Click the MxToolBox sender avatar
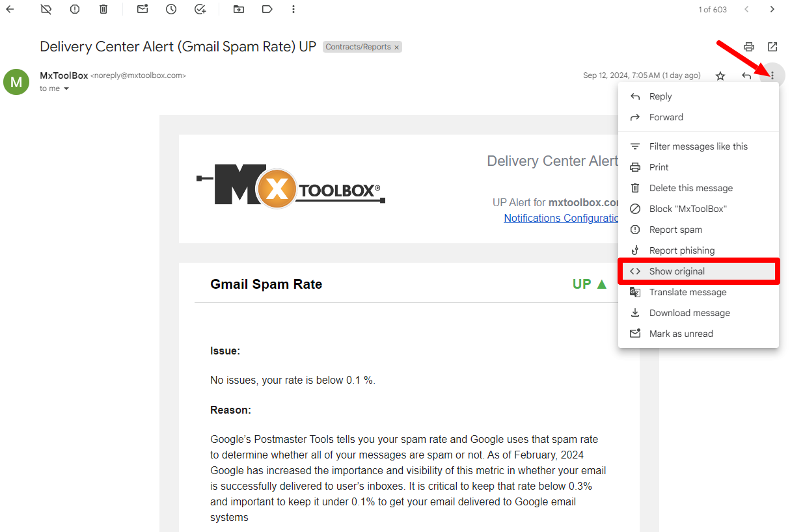The image size is (790, 532). tap(16, 82)
